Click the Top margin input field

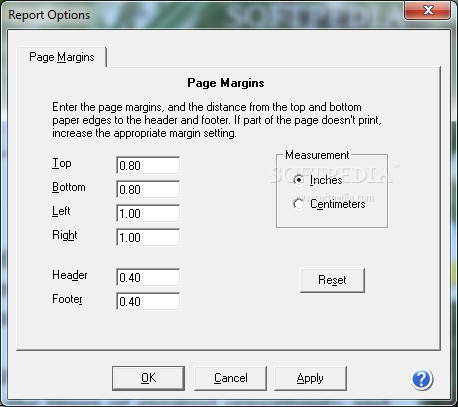pyautogui.click(x=148, y=165)
